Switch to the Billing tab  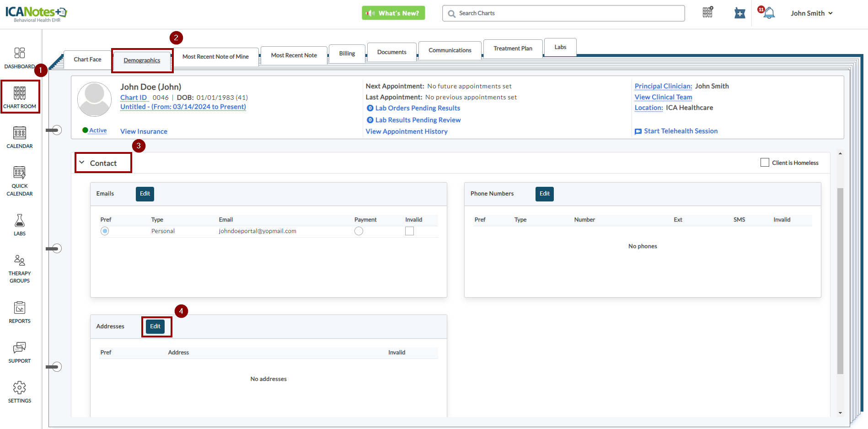tap(347, 54)
